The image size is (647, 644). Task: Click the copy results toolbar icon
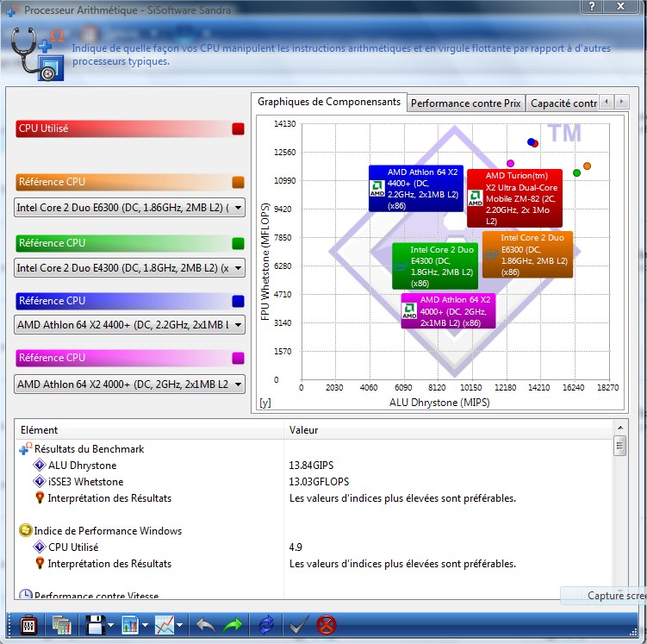coord(61,625)
